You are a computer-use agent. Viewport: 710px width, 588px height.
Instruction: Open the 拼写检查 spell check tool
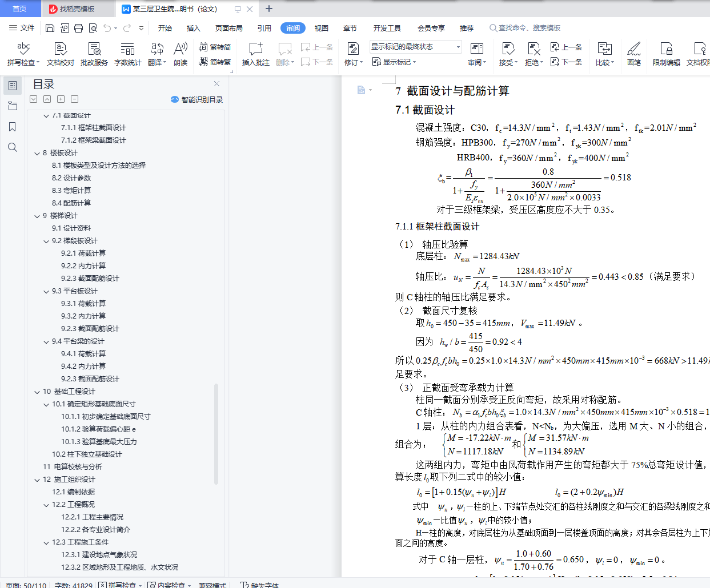pos(23,54)
